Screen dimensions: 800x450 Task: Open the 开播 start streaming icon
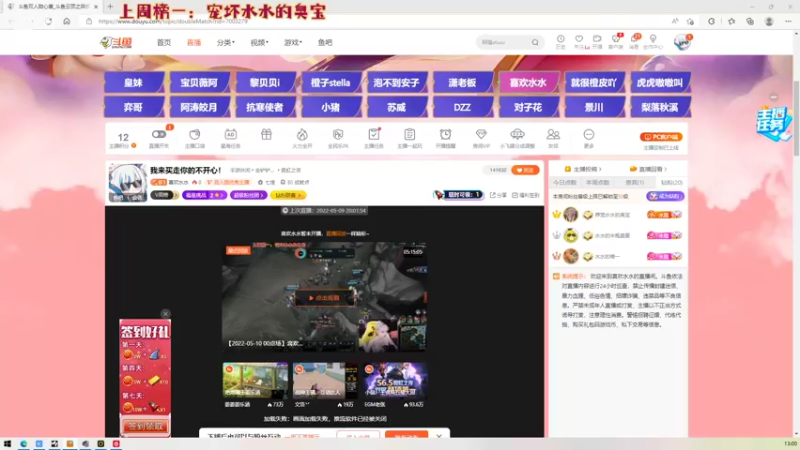tap(597, 39)
